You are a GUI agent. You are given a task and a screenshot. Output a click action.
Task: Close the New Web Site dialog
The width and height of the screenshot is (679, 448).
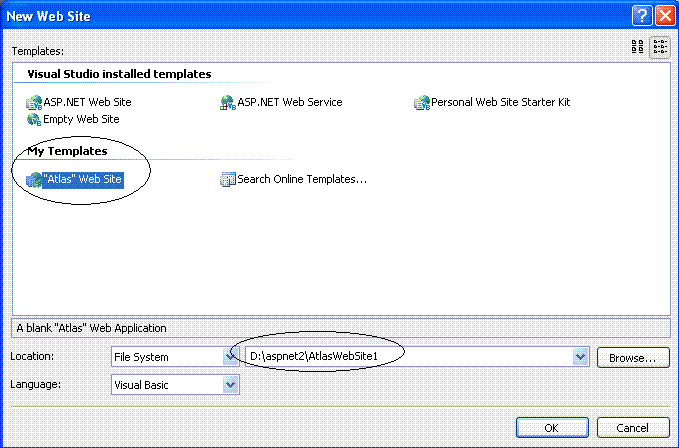666,16
